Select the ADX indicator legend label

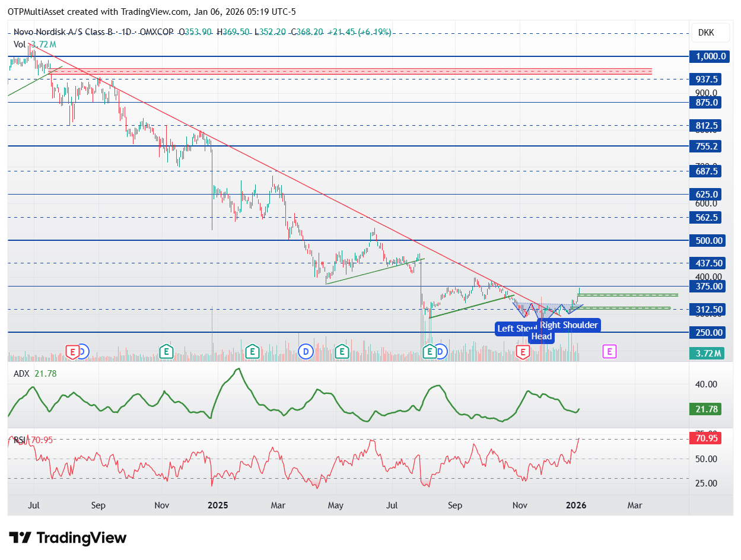point(21,374)
